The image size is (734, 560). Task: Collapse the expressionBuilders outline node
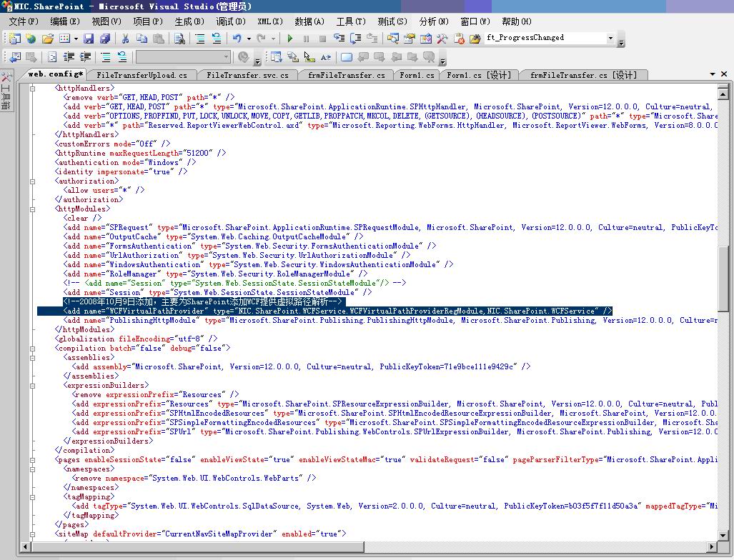(33, 386)
